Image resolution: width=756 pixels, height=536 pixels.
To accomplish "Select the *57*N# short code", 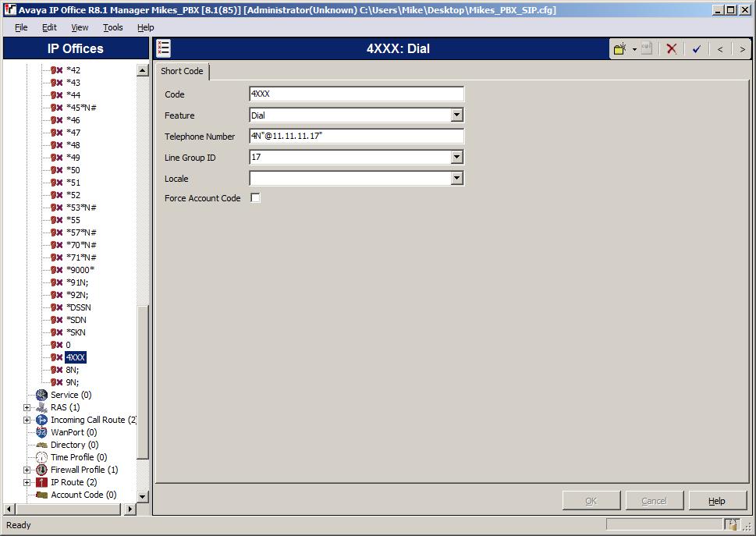I will click(x=81, y=233).
